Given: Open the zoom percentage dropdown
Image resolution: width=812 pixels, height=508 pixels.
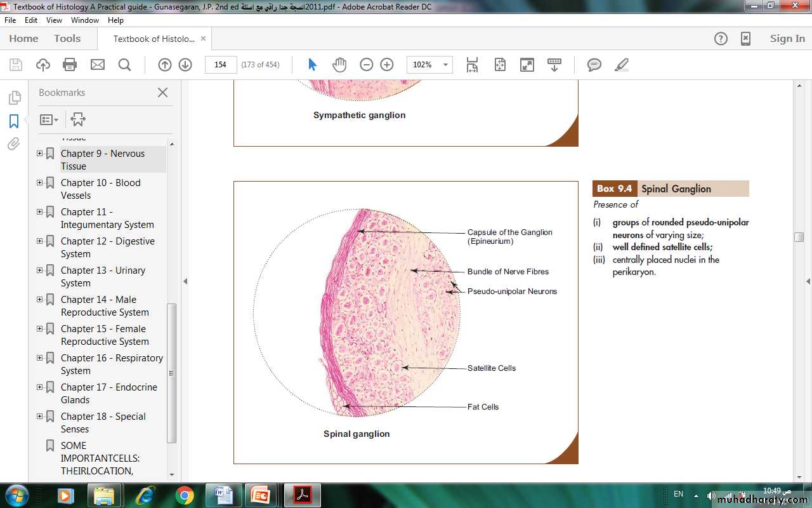Looking at the screenshot, I should pos(445,65).
